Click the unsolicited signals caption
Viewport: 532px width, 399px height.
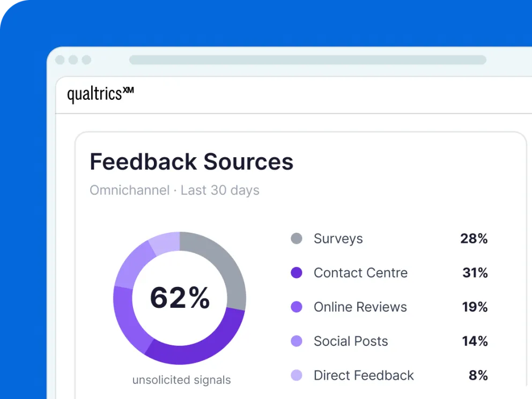click(x=181, y=380)
